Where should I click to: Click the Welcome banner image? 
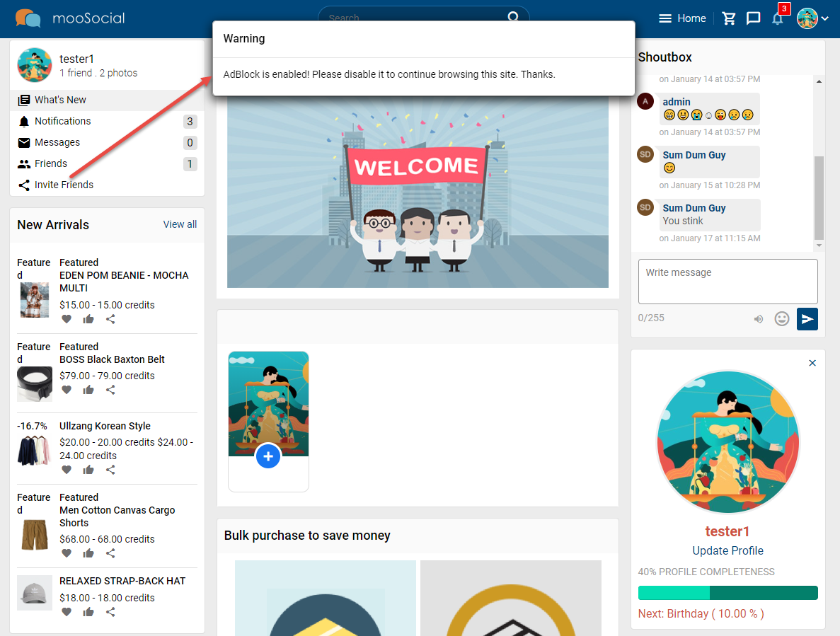pyautogui.click(x=418, y=192)
